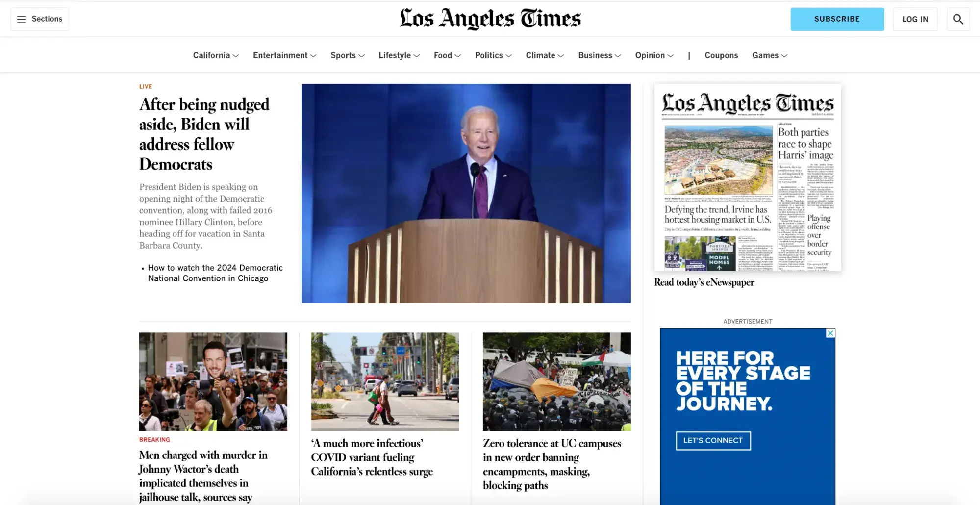
Task: Open the Sections hamburger menu
Action: [x=40, y=19]
